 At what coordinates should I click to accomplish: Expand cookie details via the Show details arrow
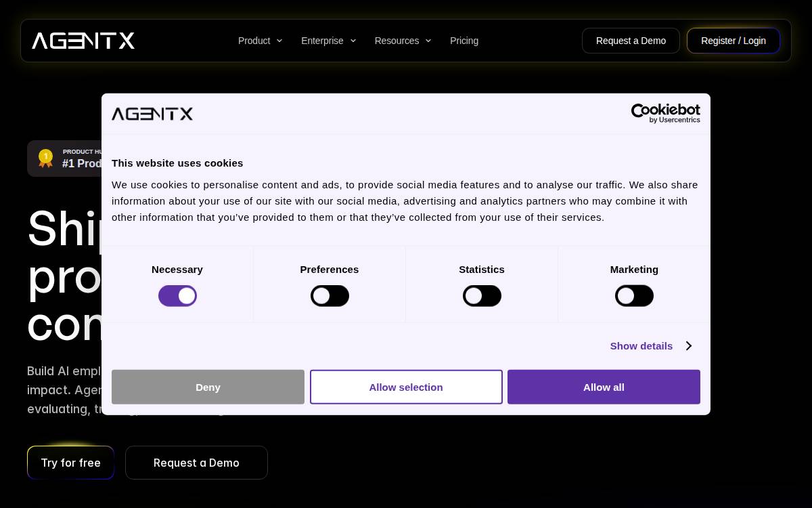tap(688, 346)
